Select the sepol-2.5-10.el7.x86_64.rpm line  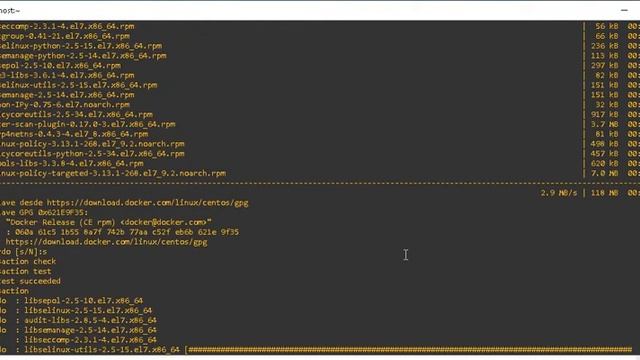click(60, 65)
